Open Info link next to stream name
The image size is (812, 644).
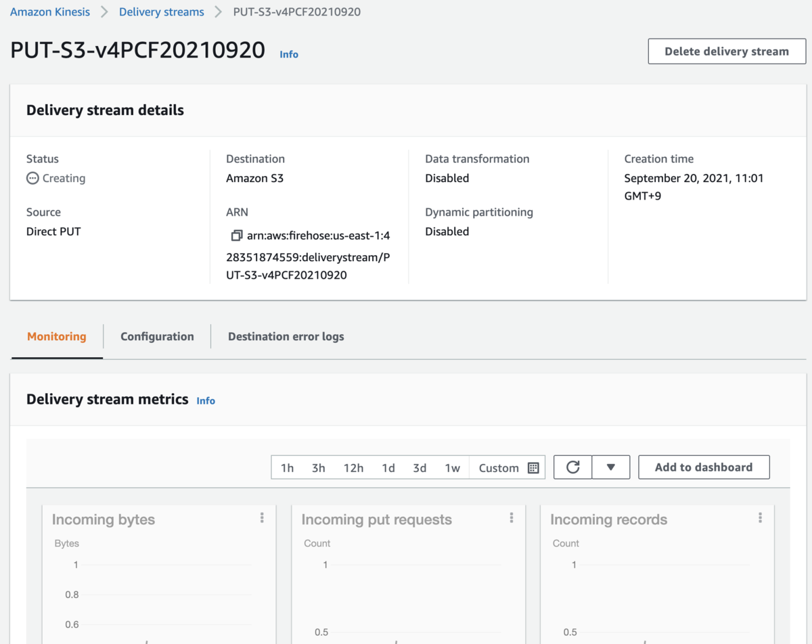pos(289,54)
